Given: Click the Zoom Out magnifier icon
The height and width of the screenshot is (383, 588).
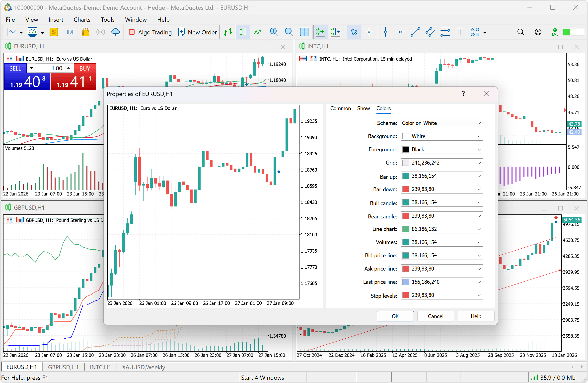Looking at the screenshot, I should click(x=289, y=32).
